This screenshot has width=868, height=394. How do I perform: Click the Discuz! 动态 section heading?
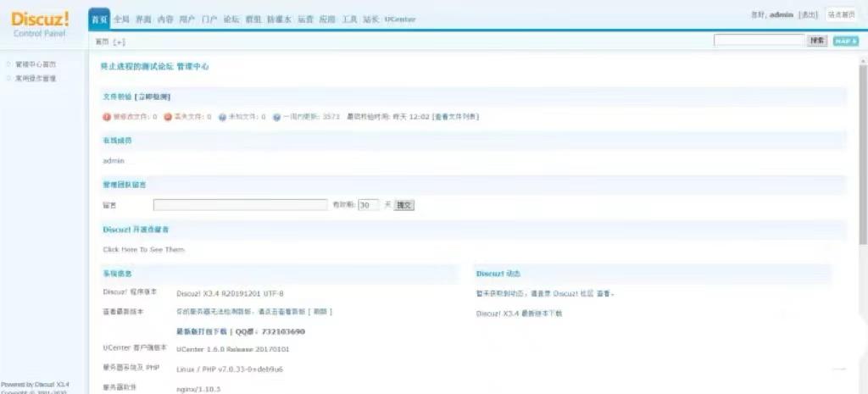click(498, 274)
